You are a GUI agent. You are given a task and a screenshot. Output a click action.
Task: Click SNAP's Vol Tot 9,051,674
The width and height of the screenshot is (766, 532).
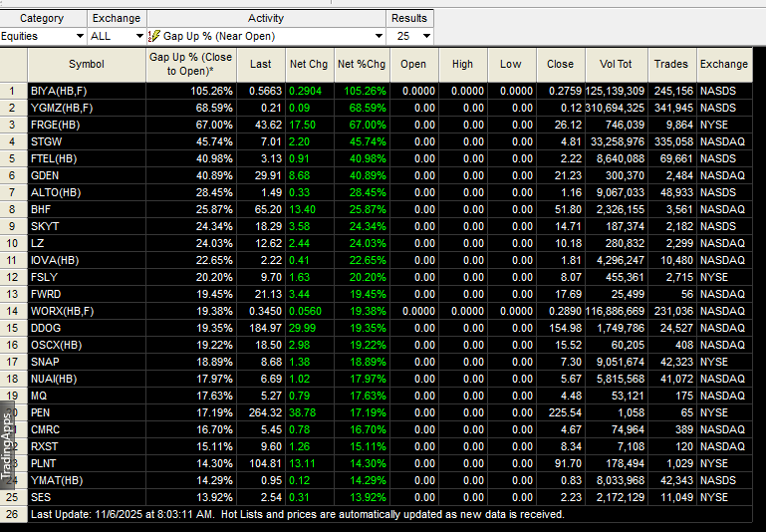[621, 362]
